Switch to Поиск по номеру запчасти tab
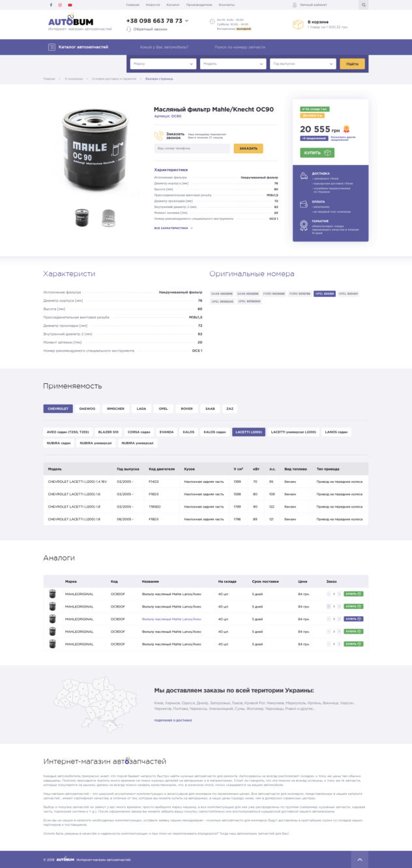Viewport: 412px width, 868px height. pos(240,48)
